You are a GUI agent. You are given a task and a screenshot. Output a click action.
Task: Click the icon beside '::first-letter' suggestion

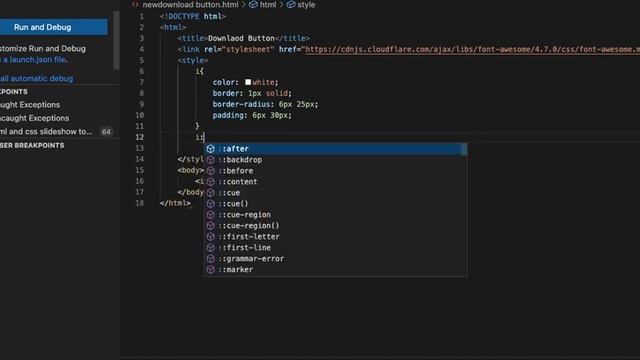click(x=211, y=237)
